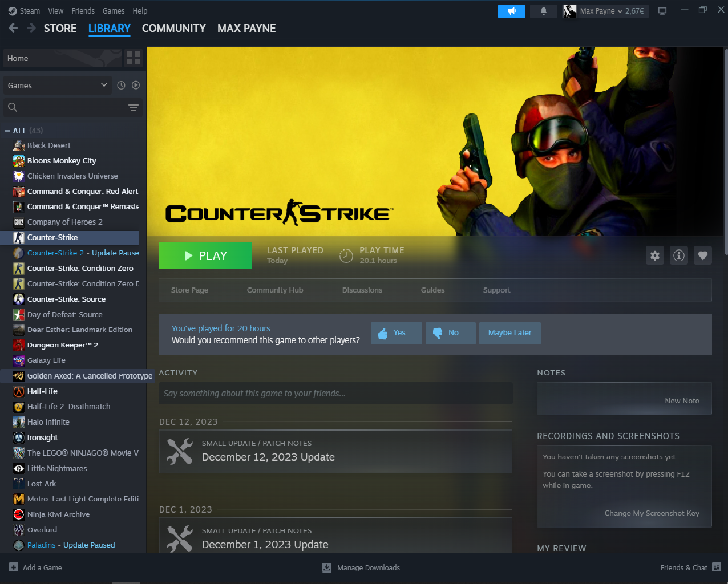The width and height of the screenshot is (728, 584).
Task: Click the activity status input field
Action: pos(335,394)
